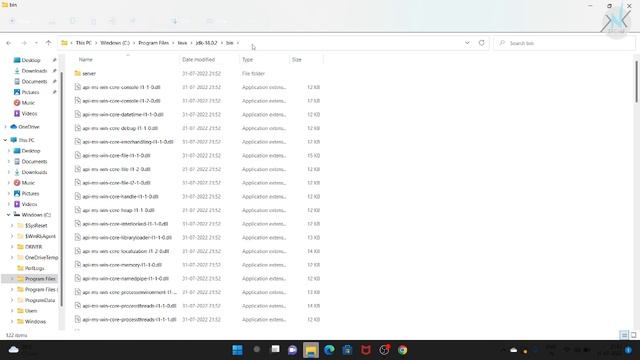Click the file list vertical scrollbar
The width and height of the screenshot is (640, 360).
pyautogui.click(x=636, y=82)
